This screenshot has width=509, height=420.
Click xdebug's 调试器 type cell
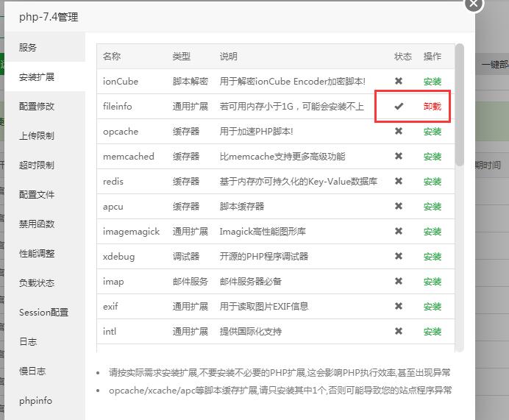coord(185,256)
